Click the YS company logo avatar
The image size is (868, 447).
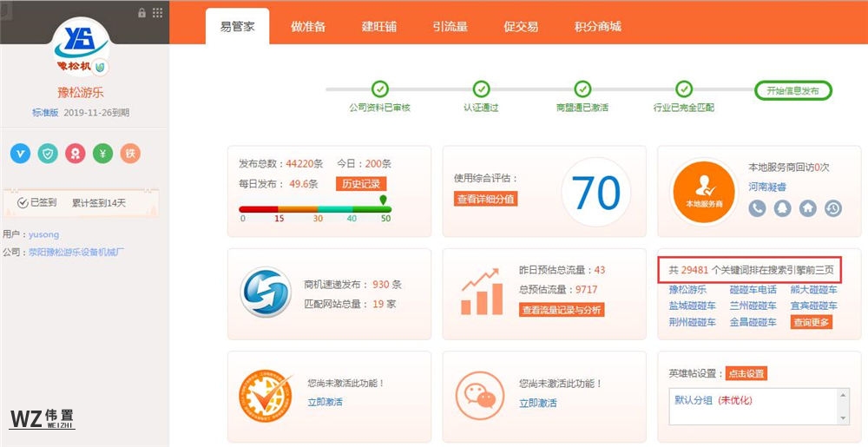point(82,46)
